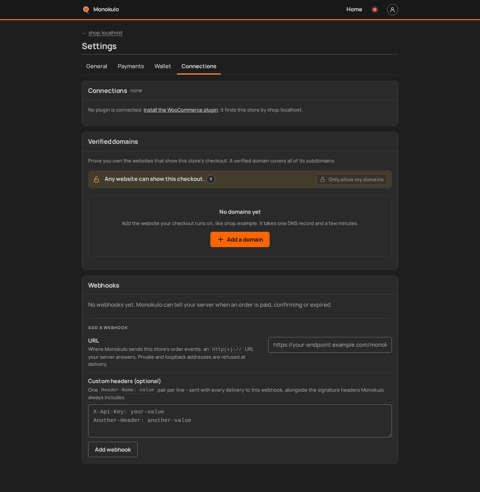Click the Add webhook button
This screenshot has width=480, height=492.
113,450
